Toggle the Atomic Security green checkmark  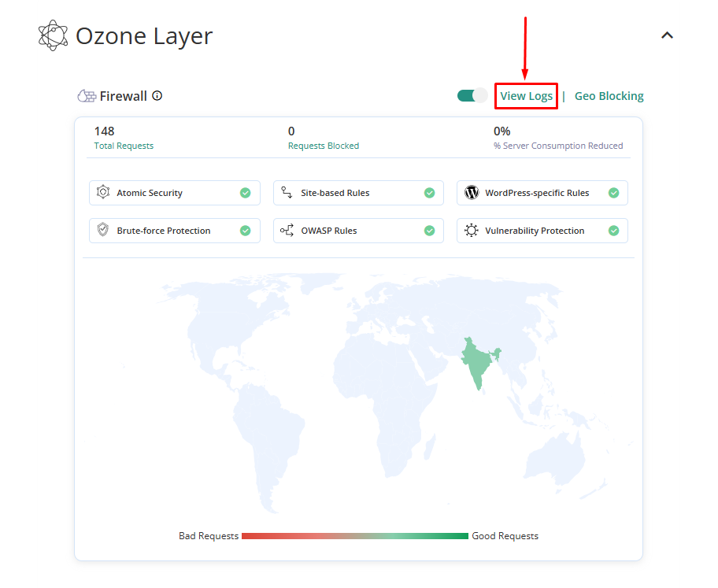pos(246,193)
